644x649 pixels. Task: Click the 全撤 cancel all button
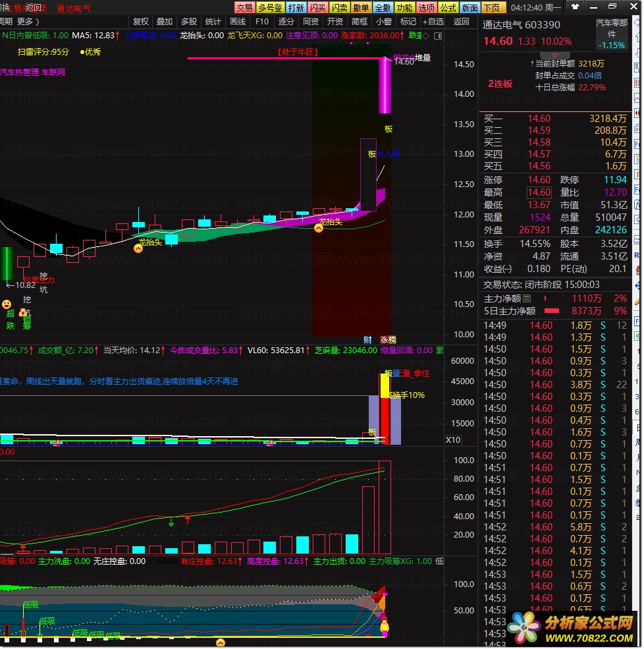[383, 7]
